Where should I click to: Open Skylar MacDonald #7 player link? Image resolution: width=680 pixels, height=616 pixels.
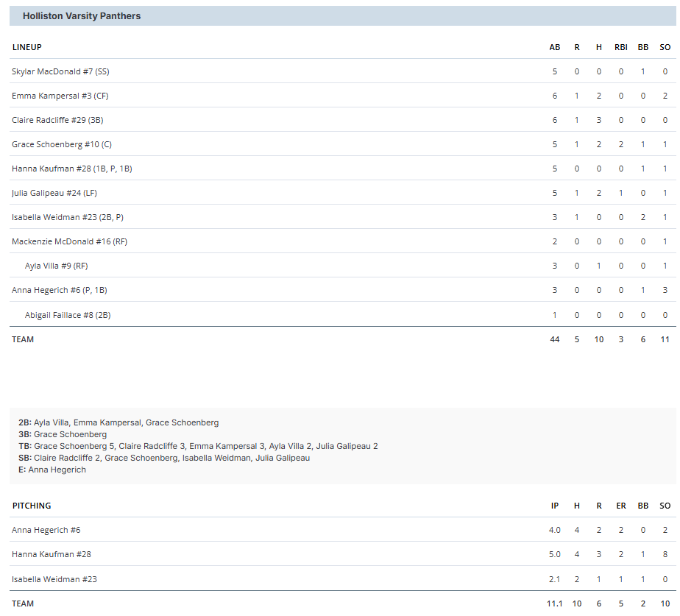click(x=60, y=71)
